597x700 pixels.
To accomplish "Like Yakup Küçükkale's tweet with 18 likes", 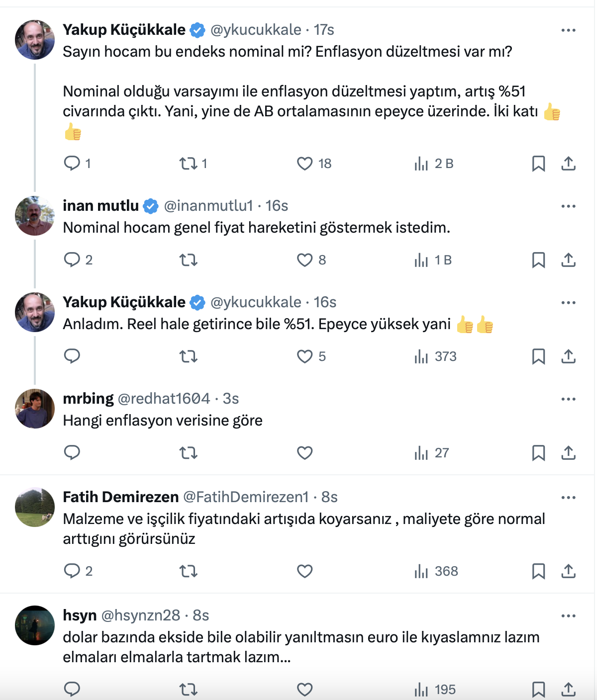I will click(x=304, y=163).
